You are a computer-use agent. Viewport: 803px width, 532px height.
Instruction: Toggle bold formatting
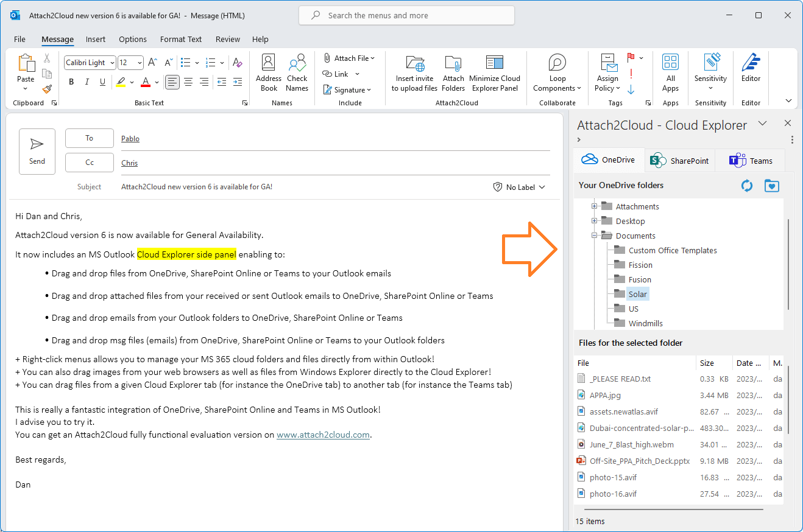point(71,81)
